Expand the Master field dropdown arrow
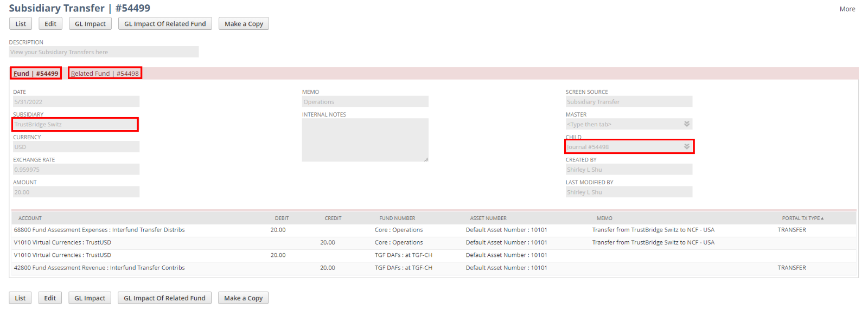The width and height of the screenshot is (868, 329). (x=686, y=124)
